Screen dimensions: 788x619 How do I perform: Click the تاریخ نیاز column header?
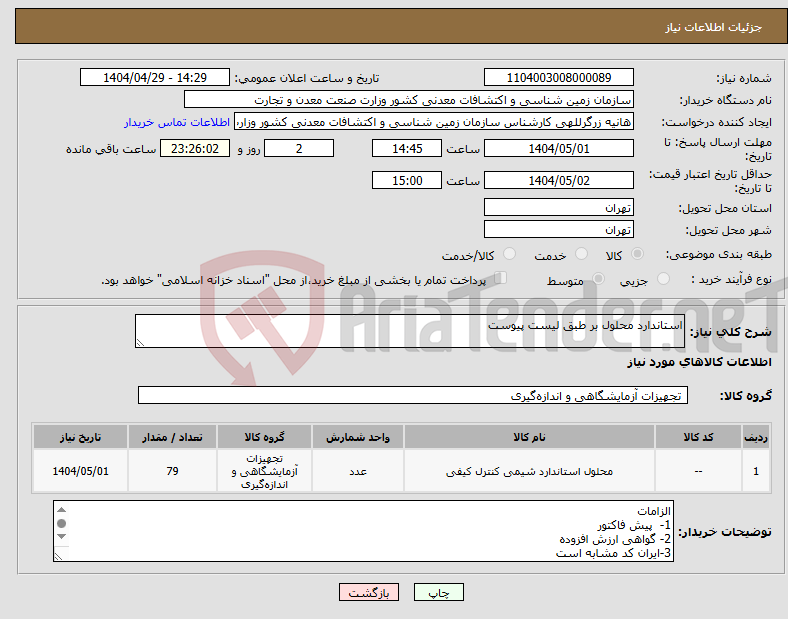click(80, 437)
